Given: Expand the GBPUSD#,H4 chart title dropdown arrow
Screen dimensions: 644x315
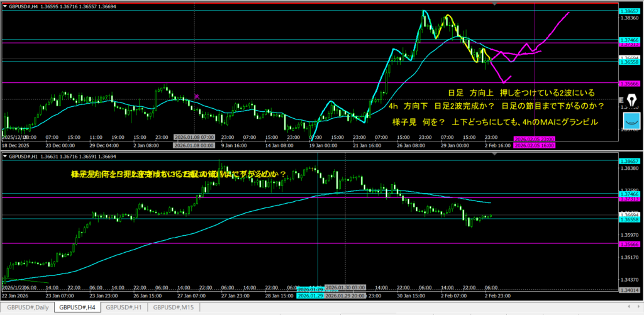Looking at the screenshot, I should (x=4, y=5).
